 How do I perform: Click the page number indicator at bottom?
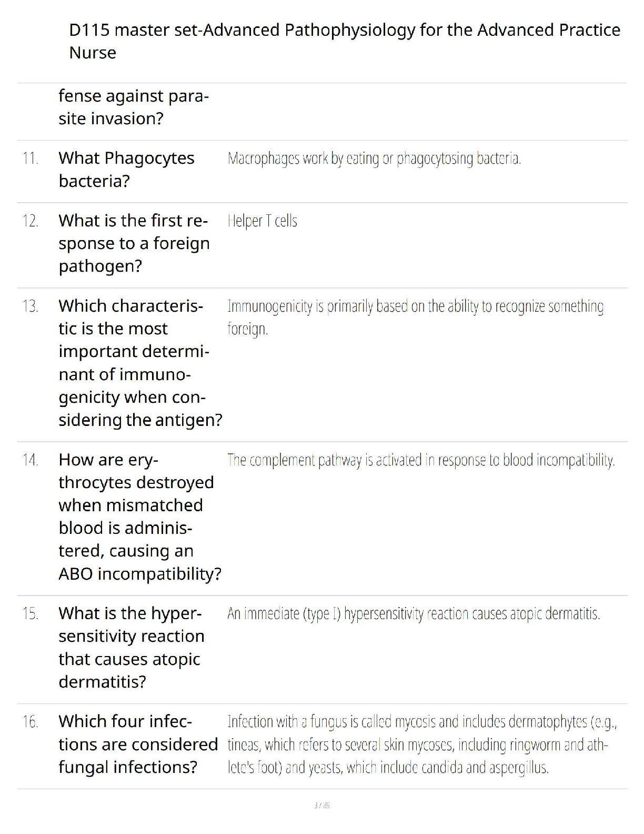click(321, 805)
